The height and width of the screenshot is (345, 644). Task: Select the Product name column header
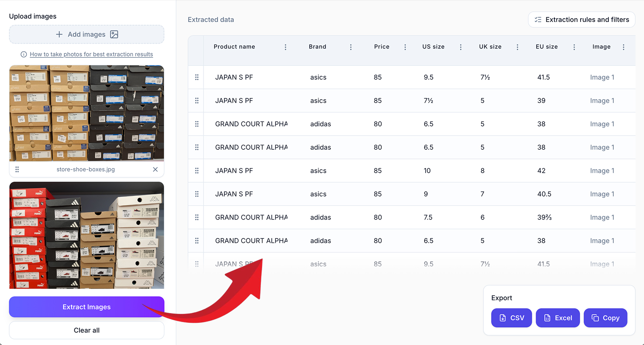point(235,47)
